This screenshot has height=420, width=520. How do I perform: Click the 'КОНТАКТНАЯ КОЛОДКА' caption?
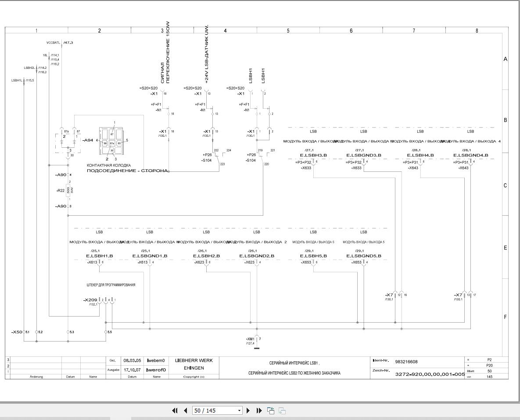109,165
